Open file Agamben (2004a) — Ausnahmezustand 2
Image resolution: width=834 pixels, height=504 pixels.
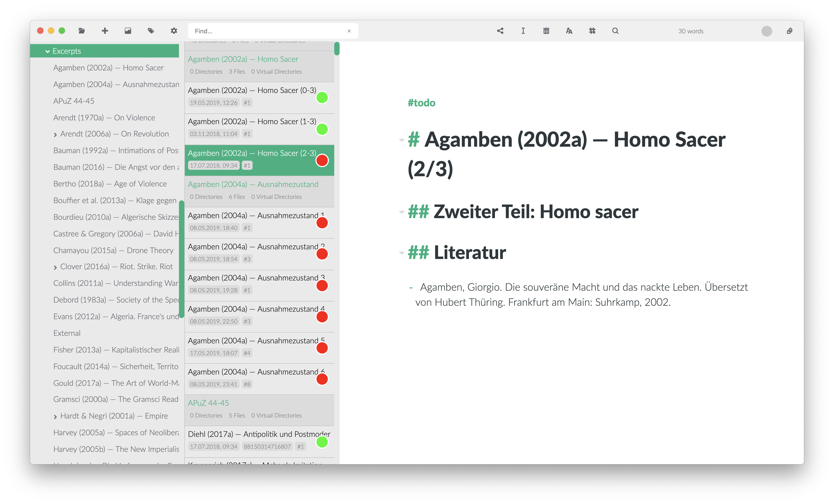coord(259,254)
